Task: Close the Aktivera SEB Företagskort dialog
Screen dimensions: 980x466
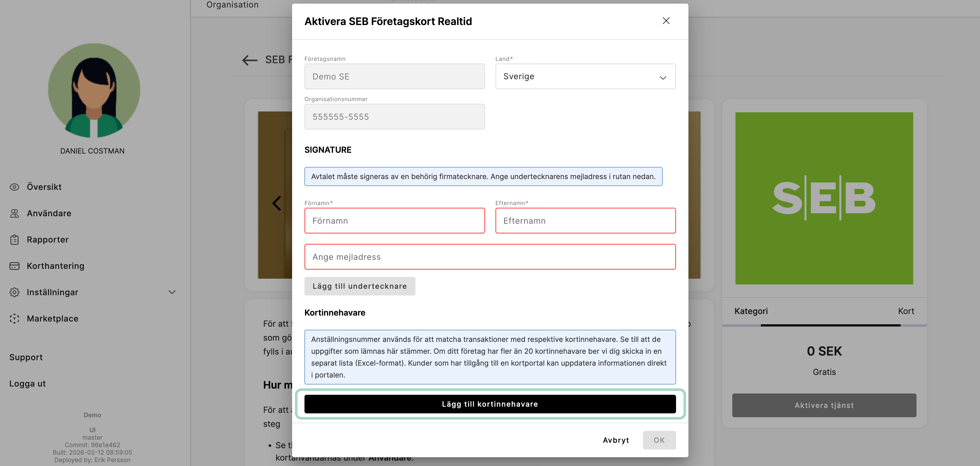Action: 666,21
